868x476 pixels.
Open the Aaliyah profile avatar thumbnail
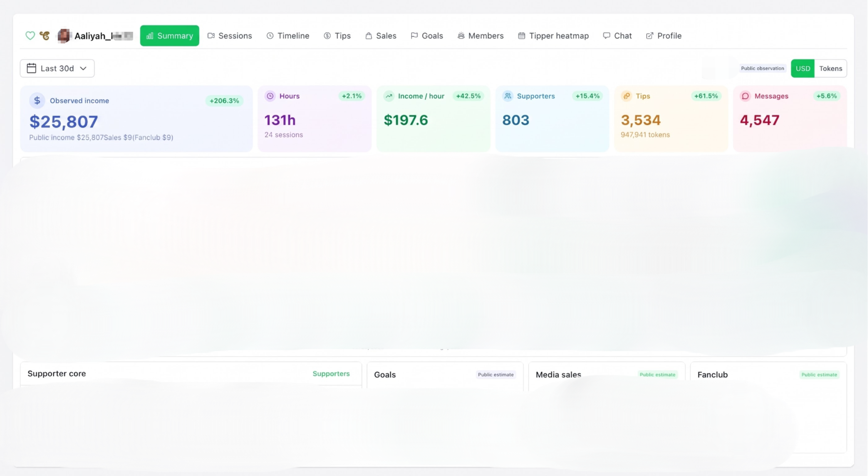point(64,35)
